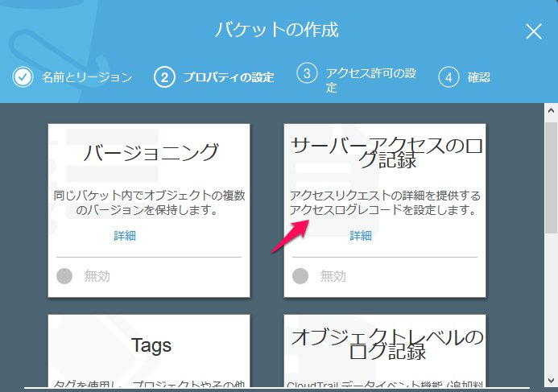Image resolution: width=558 pixels, height=392 pixels.
Task: Click the step 1 checkmark circle icon
Action: 23,77
